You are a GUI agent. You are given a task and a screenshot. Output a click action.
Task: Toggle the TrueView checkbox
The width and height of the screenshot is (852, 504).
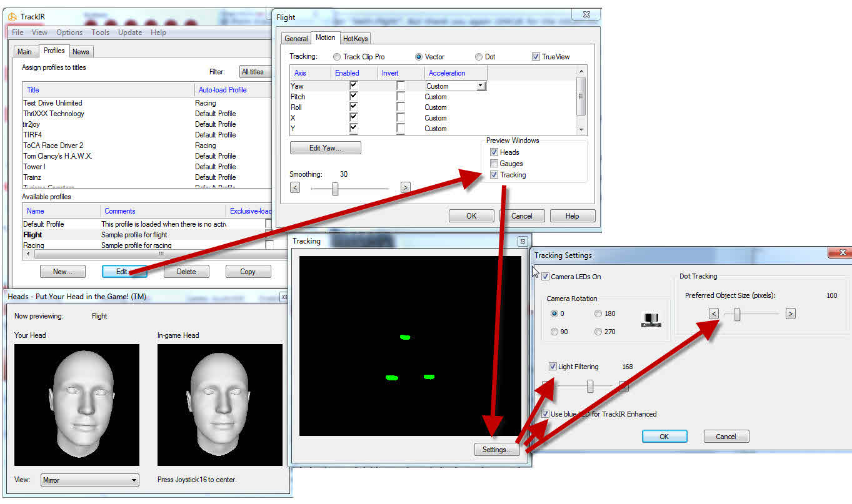point(536,57)
